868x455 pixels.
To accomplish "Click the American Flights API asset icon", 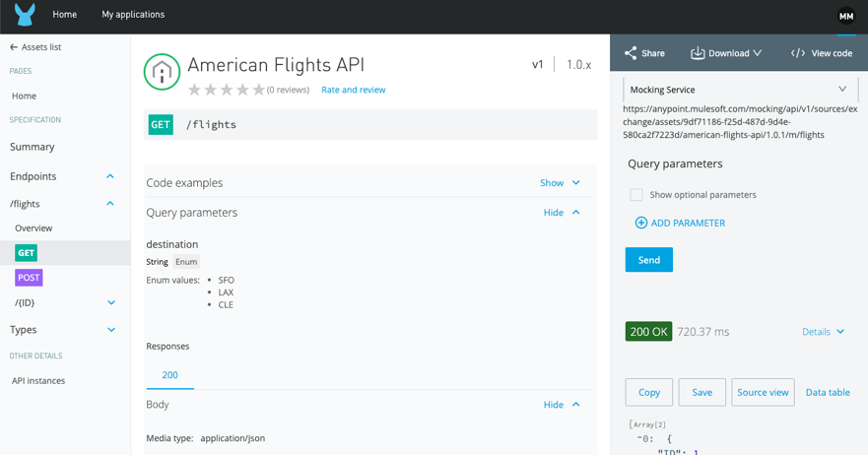I will [162, 72].
